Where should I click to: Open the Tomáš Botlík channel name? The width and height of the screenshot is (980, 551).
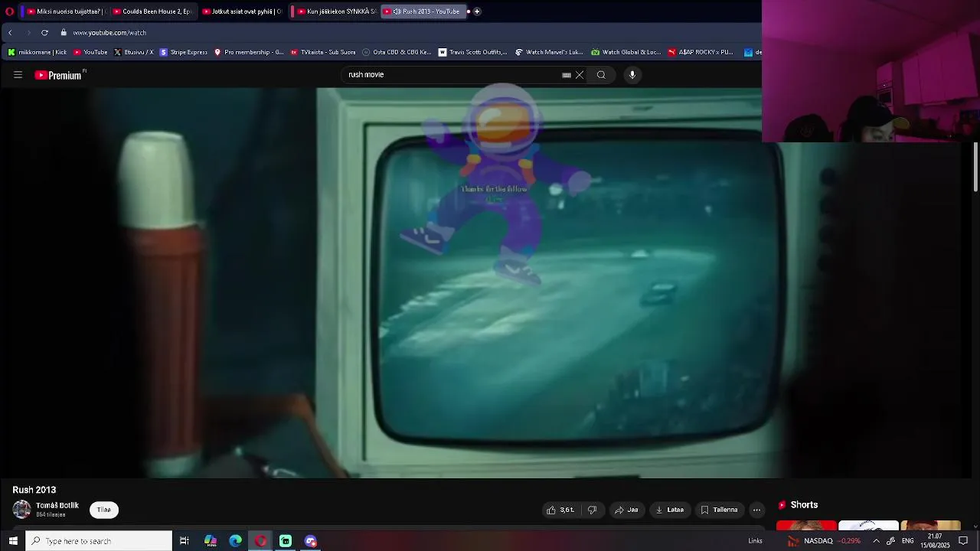[x=57, y=506]
